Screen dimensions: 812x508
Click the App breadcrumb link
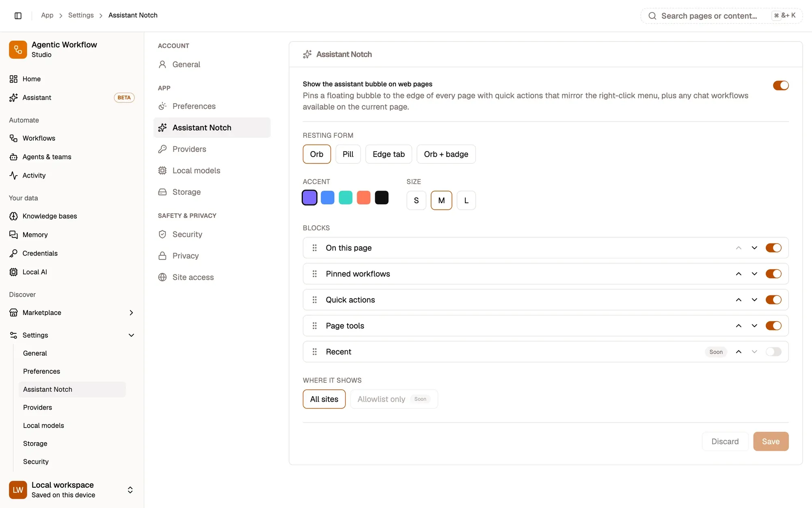(47, 15)
